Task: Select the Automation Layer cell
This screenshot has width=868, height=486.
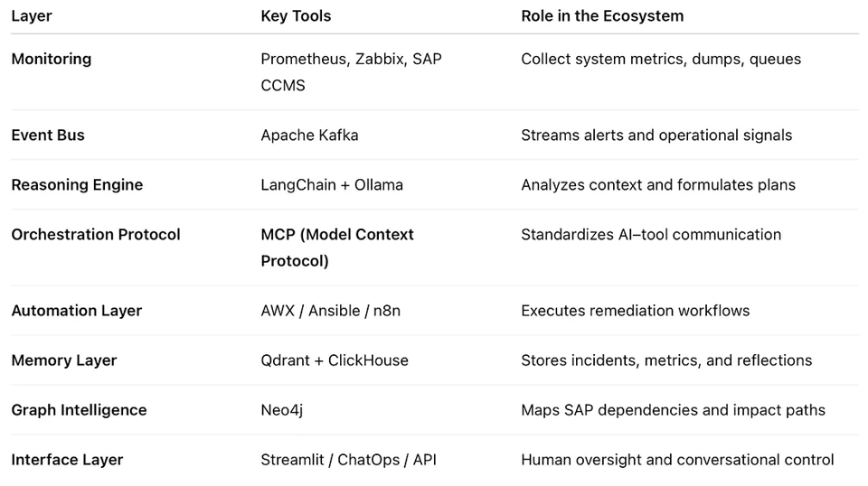Action: click(77, 310)
